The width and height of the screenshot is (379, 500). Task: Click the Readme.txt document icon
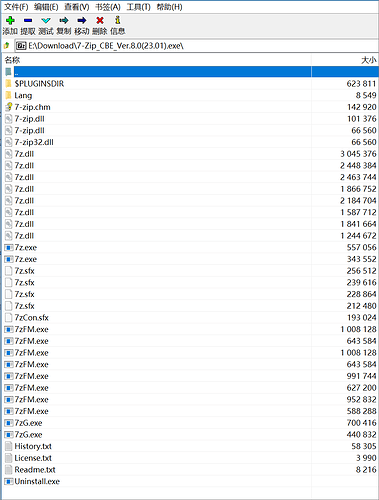coord(9,469)
